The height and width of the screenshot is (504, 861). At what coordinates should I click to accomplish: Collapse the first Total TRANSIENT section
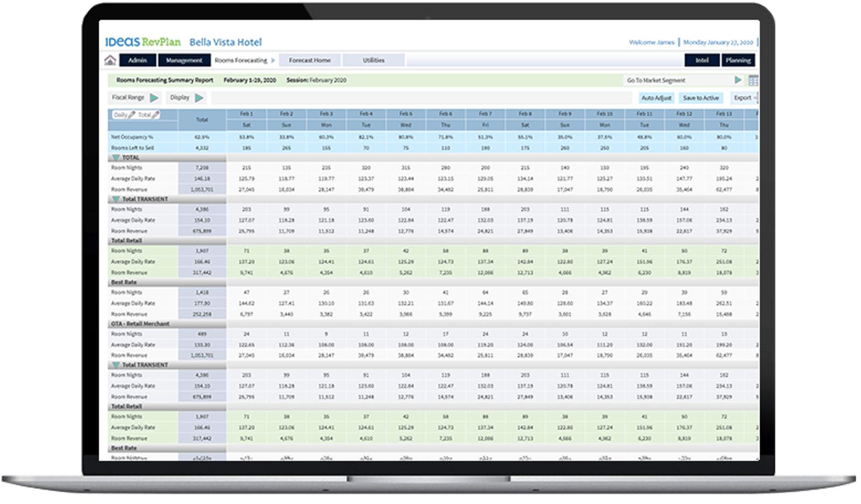[116, 199]
